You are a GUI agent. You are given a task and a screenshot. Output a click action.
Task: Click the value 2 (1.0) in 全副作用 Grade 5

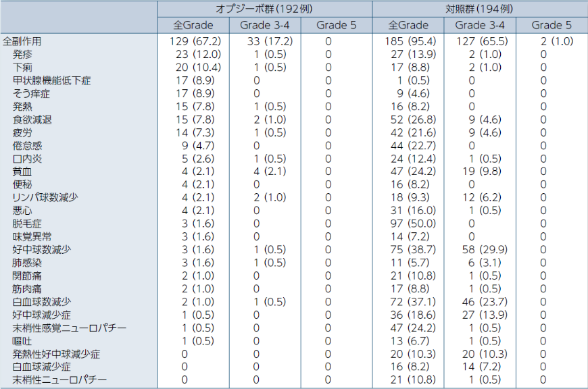(557, 41)
